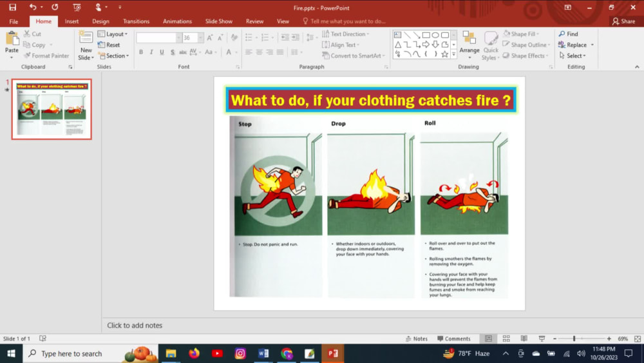Select the oval shape in shapes gallery
The width and height of the screenshot is (644, 363).
click(435, 35)
